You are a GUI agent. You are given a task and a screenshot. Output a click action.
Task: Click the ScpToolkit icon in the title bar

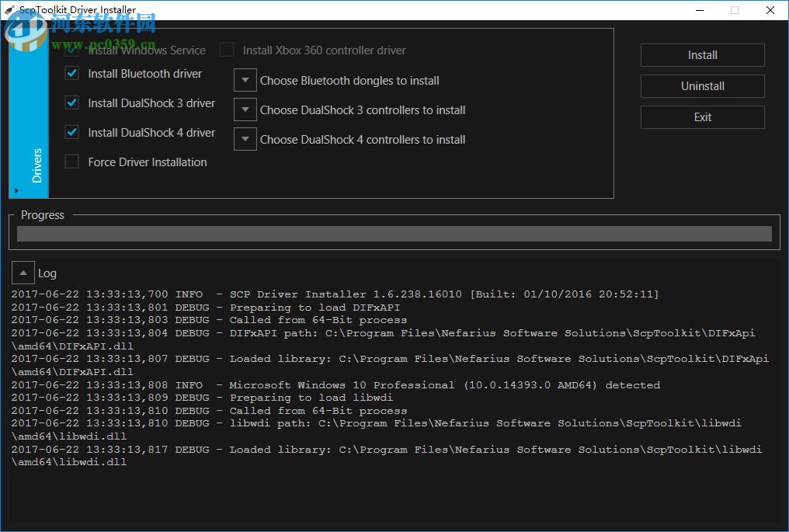[x=8, y=9]
